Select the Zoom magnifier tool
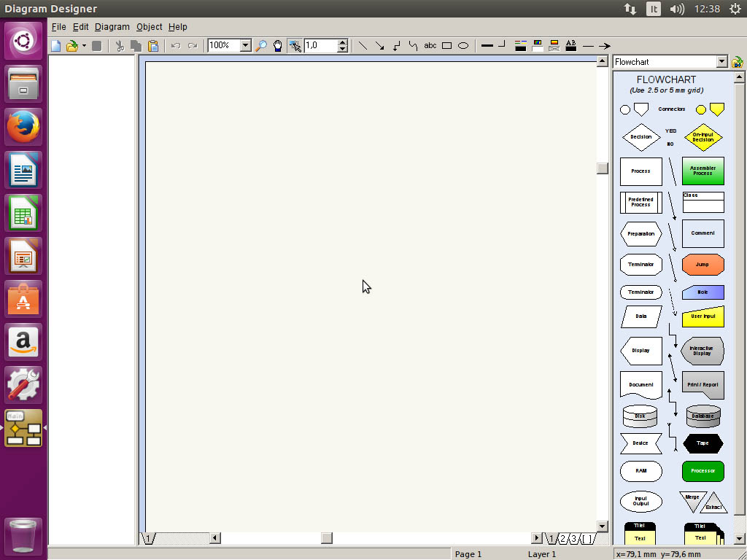Viewport: 747px width, 560px height. pos(261,46)
